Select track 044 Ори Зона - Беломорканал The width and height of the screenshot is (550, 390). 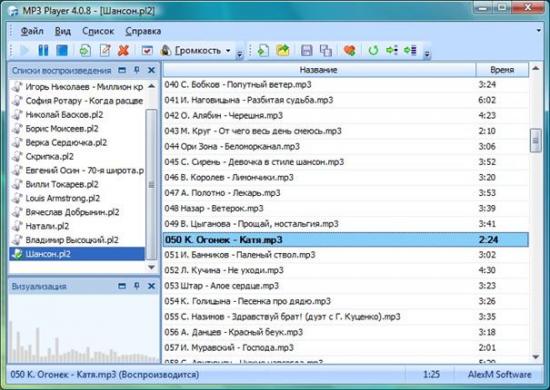click(346, 146)
